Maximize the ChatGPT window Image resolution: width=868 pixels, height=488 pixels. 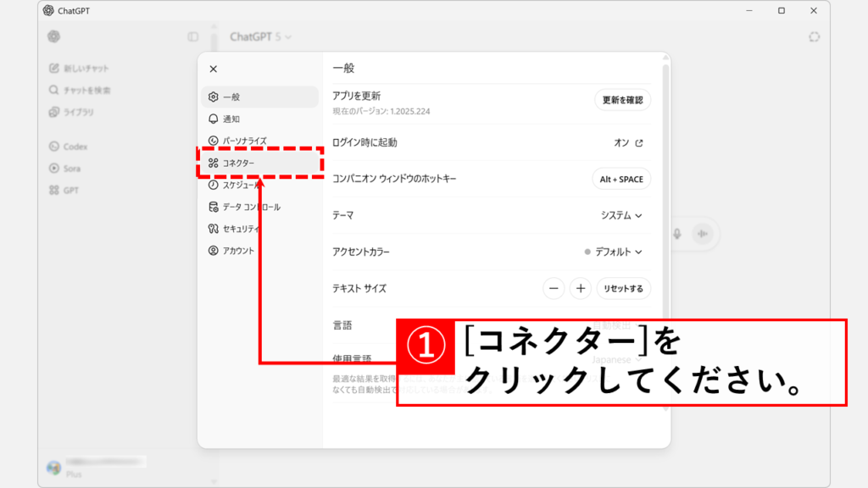coord(781,10)
